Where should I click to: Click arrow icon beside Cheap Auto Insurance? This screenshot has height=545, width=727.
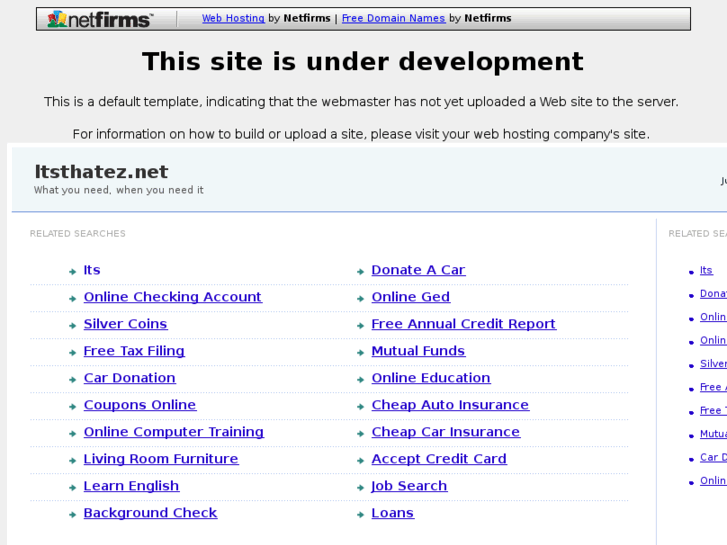(360, 407)
